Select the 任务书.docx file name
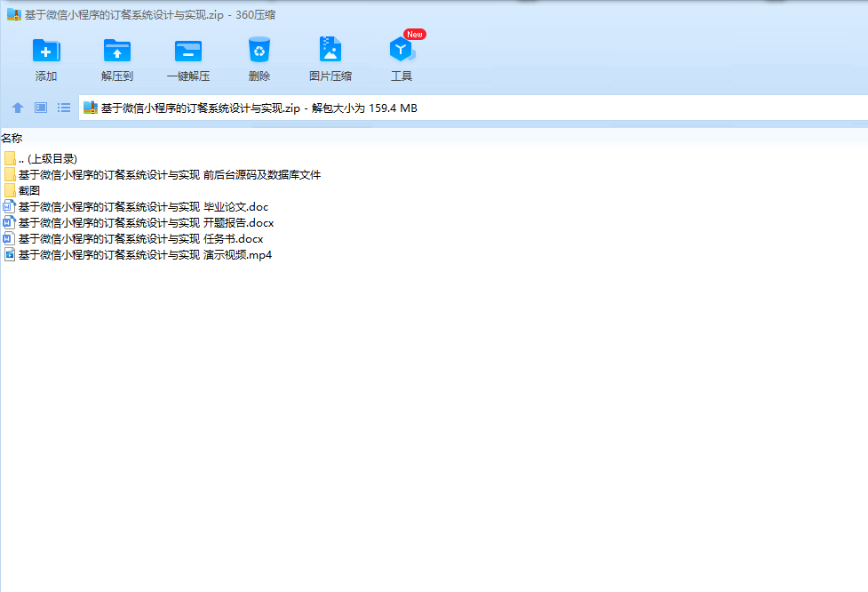 pyautogui.click(x=140, y=239)
